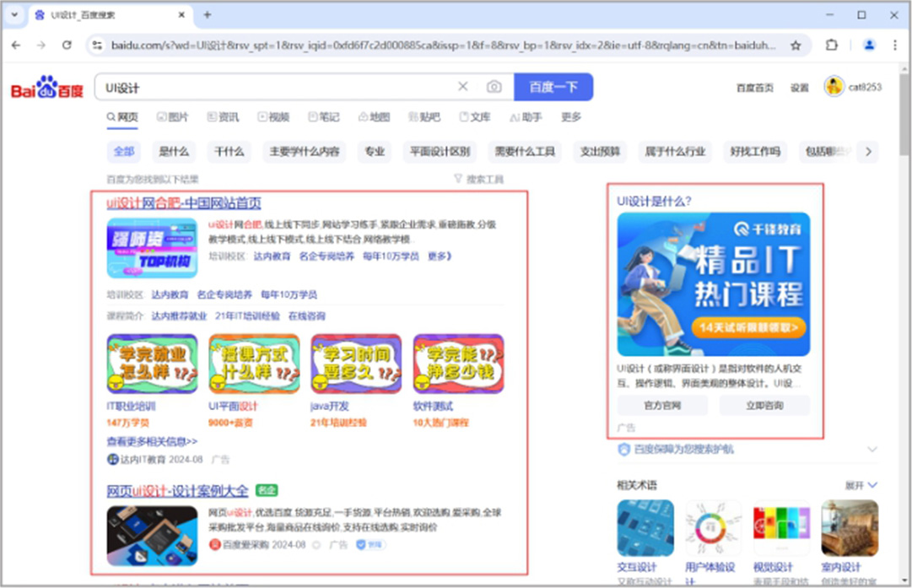This screenshot has height=588, width=912.
Task: Select the 专业 filter chip
Action: [x=375, y=152]
